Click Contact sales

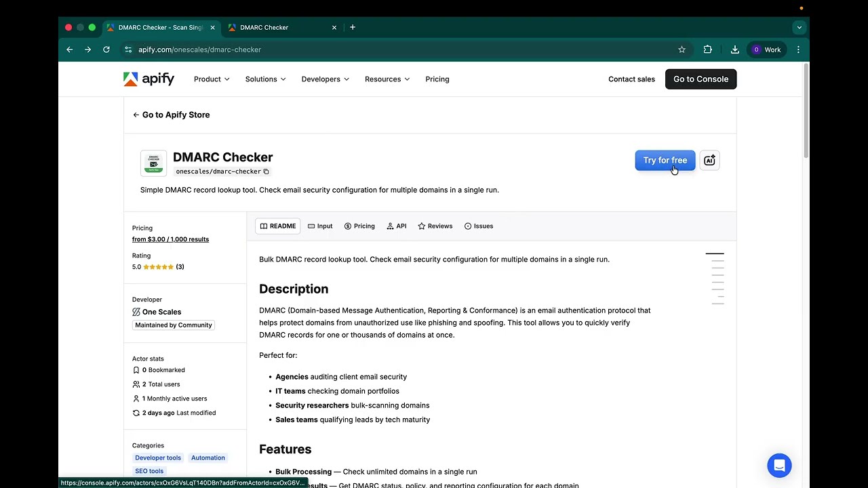(x=631, y=79)
